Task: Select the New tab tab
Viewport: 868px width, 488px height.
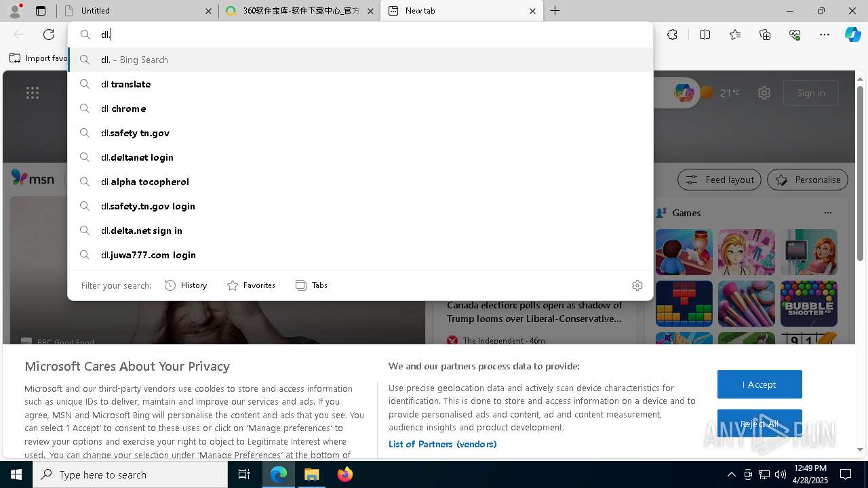Action: pyautogui.click(x=461, y=11)
